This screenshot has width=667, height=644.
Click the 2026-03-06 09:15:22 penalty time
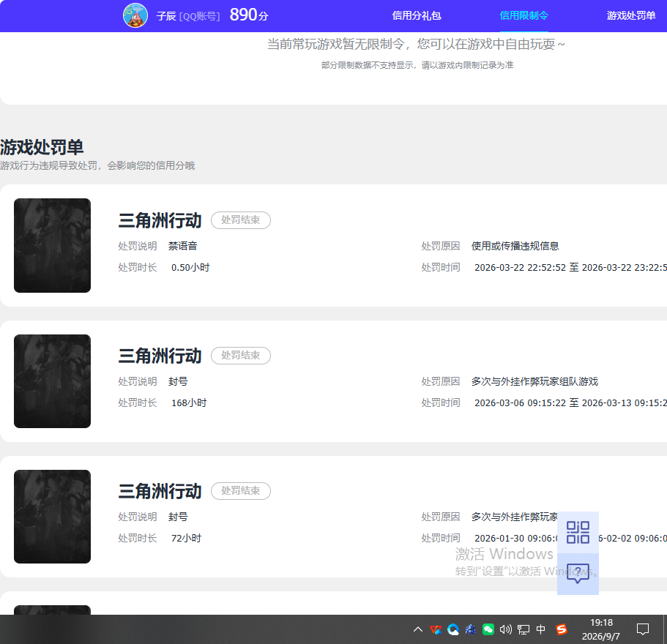pyautogui.click(x=521, y=402)
